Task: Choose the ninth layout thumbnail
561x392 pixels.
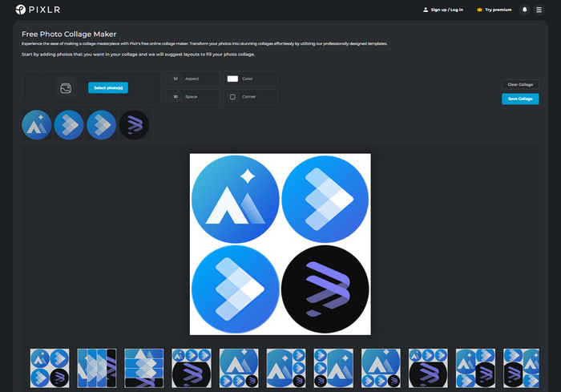Action: [x=428, y=369]
